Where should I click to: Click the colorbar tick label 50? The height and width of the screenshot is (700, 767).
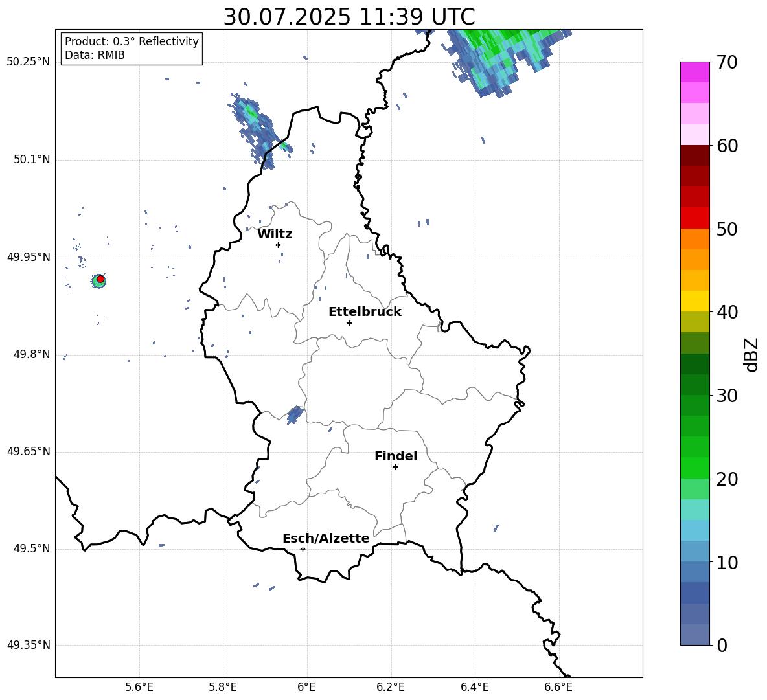(x=727, y=229)
